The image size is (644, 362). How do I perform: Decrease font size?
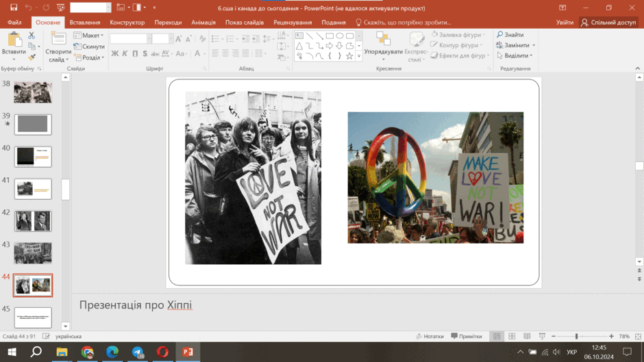point(188,39)
